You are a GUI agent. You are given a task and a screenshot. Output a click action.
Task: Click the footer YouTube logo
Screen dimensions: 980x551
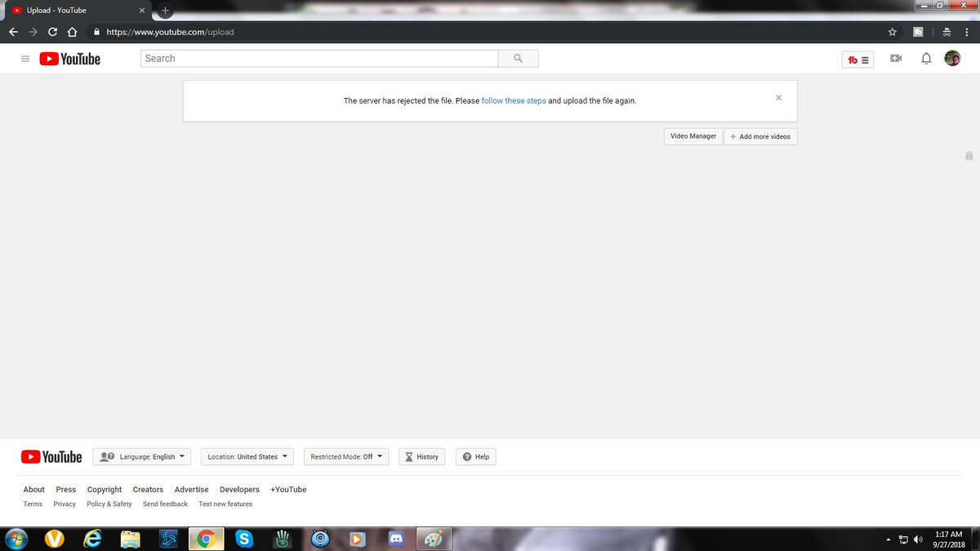(52, 457)
